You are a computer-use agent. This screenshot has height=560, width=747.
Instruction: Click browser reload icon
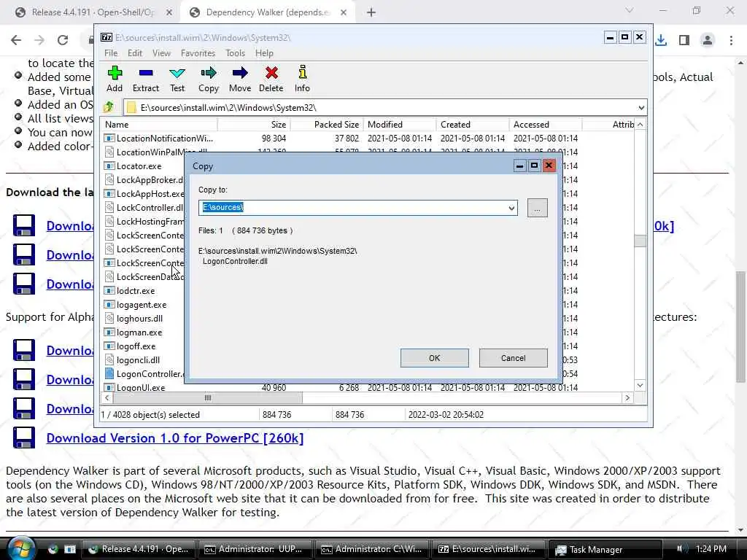(x=63, y=40)
